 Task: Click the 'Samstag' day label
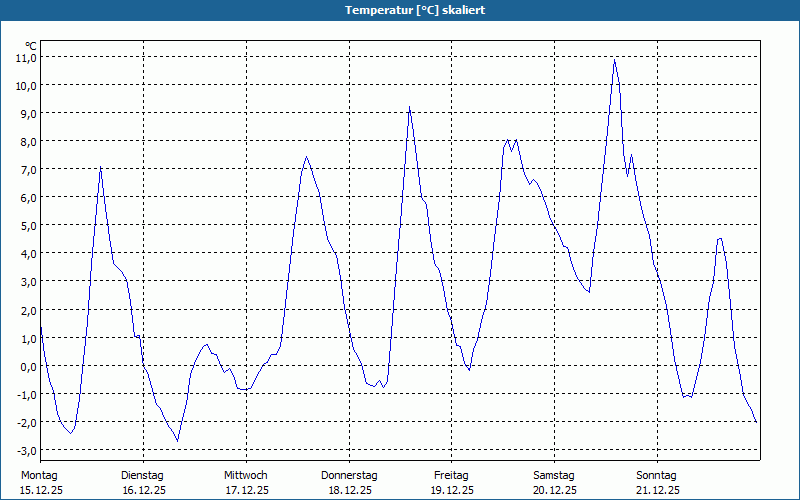[554, 476]
